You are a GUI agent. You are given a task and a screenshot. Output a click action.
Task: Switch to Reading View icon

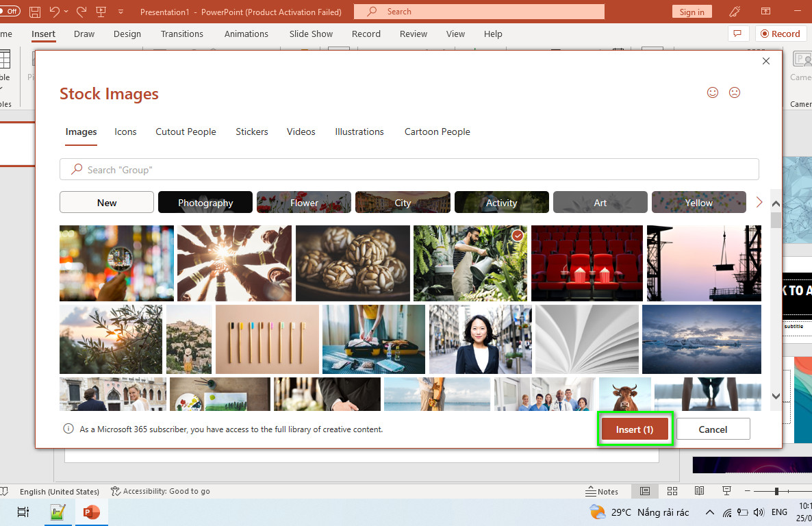click(x=699, y=491)
